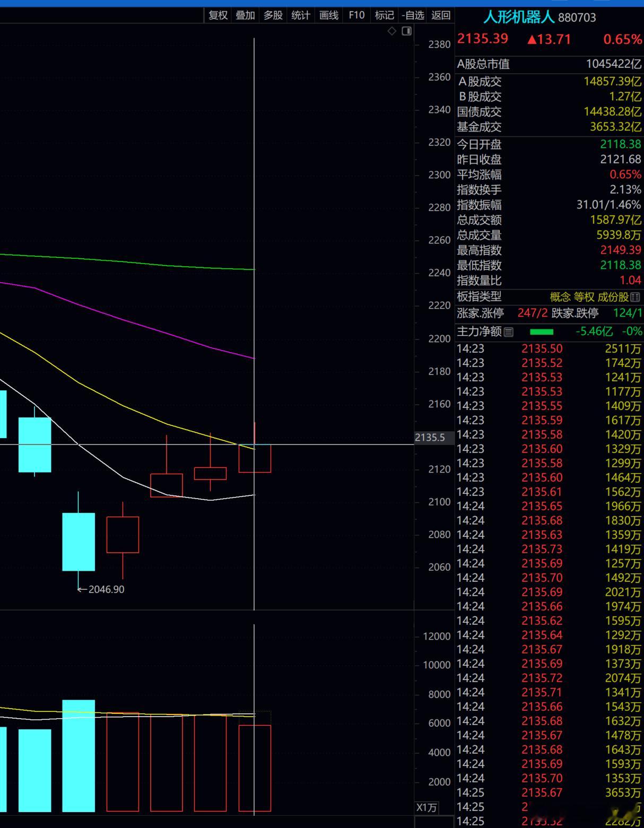
Task: Click the 成份股 constituents link
Action: 613,297
